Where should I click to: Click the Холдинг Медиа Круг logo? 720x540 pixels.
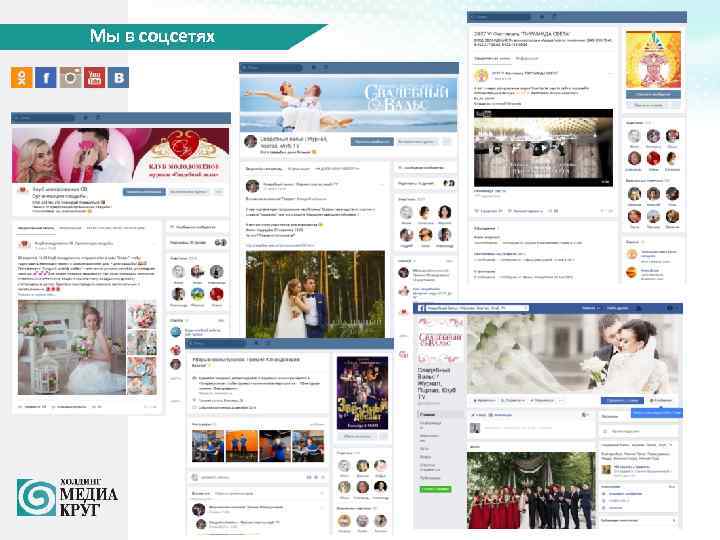pos(68,497)
